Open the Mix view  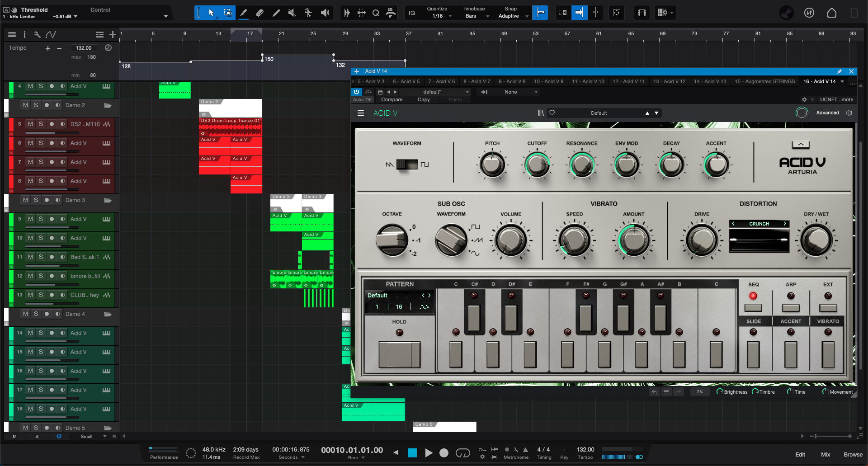[x=826, y=455]
